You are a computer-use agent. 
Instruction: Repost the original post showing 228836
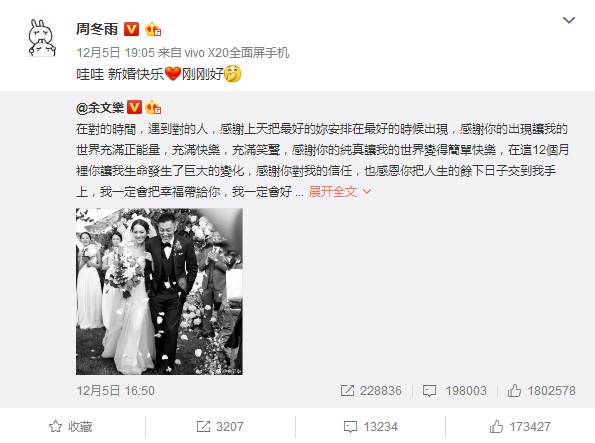(x=371, y=391)
